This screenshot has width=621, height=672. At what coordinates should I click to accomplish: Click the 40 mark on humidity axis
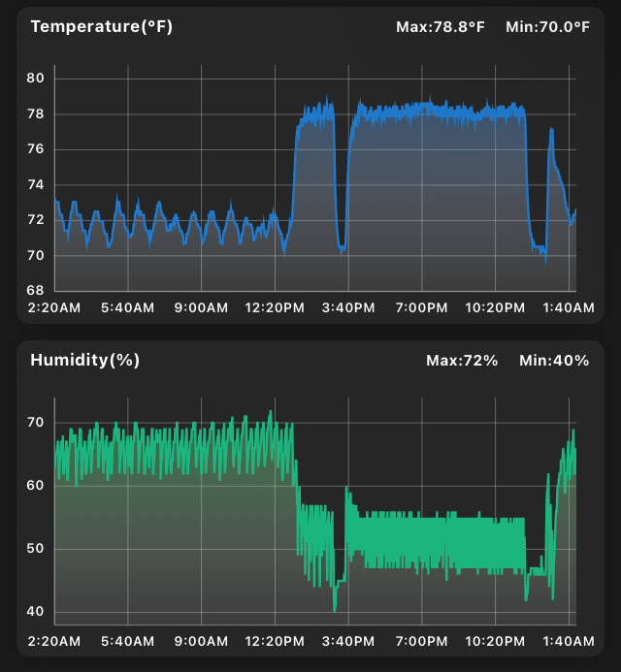point(35,612)
